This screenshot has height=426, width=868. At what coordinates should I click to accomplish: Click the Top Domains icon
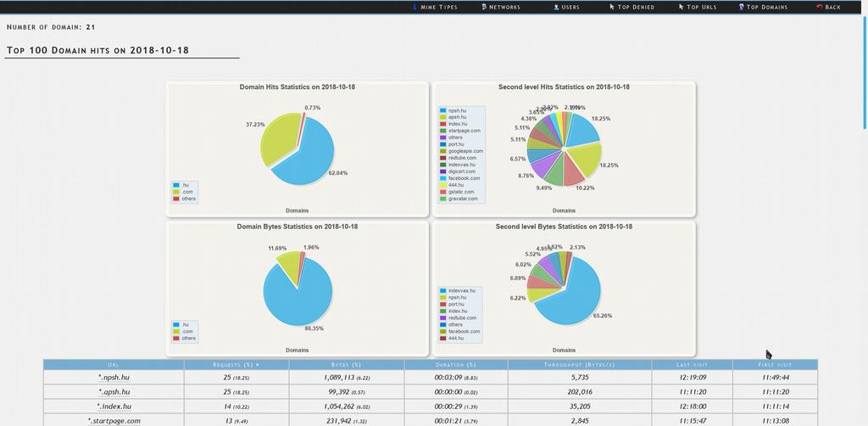[741, 7]
